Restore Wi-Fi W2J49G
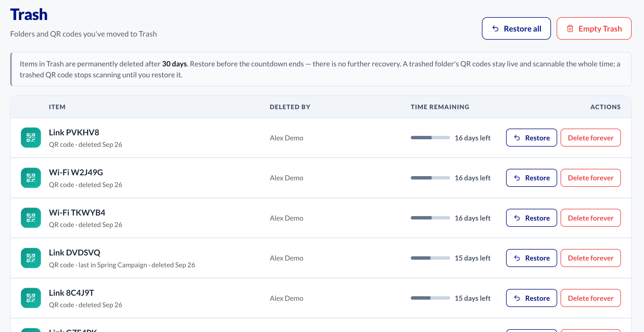The height and width of the screenshot is (332, 644). 532,178
